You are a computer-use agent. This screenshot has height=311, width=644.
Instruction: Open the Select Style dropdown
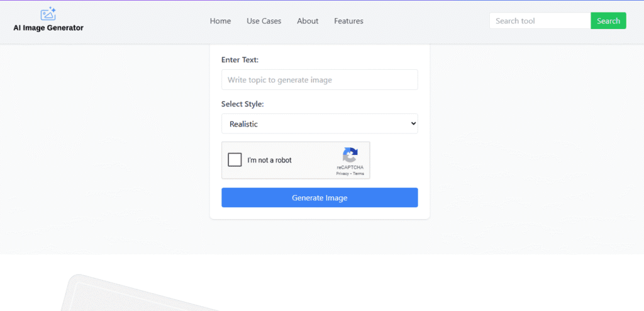pos(319,124)
